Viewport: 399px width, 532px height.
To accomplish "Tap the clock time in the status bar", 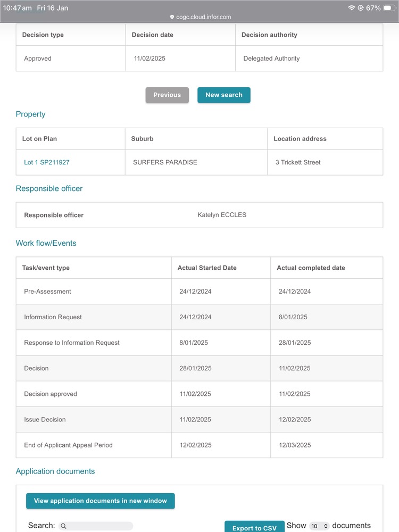I will (x=18, y=8).
